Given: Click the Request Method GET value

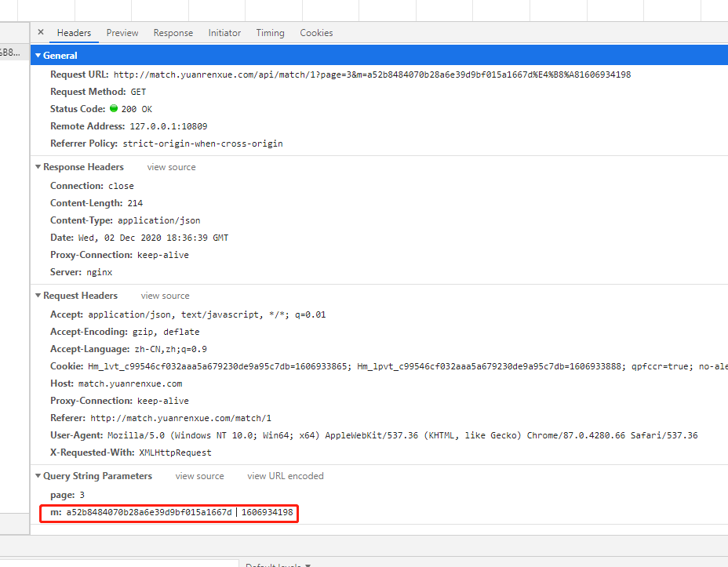Looking at the screenshot, I should (138, 92).
